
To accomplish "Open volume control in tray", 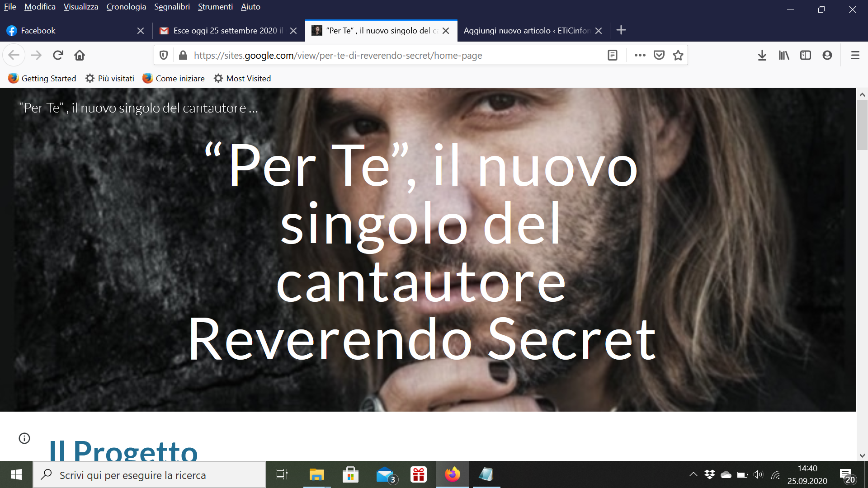I will (x=758, y=474).
